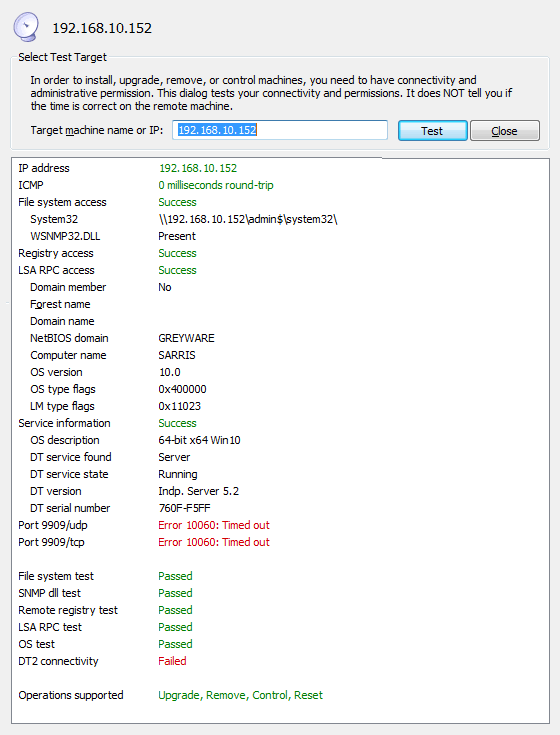Click the DT2 connectivity 'Failed' result
This screenshot has height=735, width=560.
tap(172, 661)
